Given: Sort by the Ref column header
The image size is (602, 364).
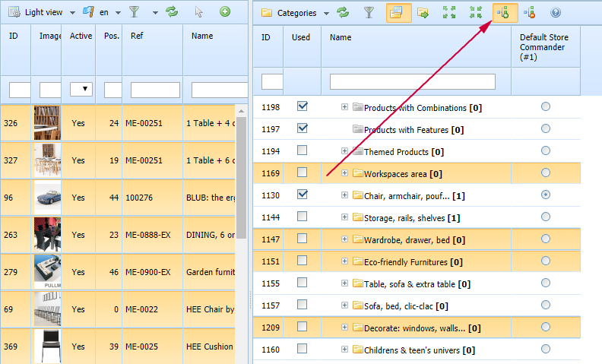Looking at the screenshot, I should pos(137,36).
